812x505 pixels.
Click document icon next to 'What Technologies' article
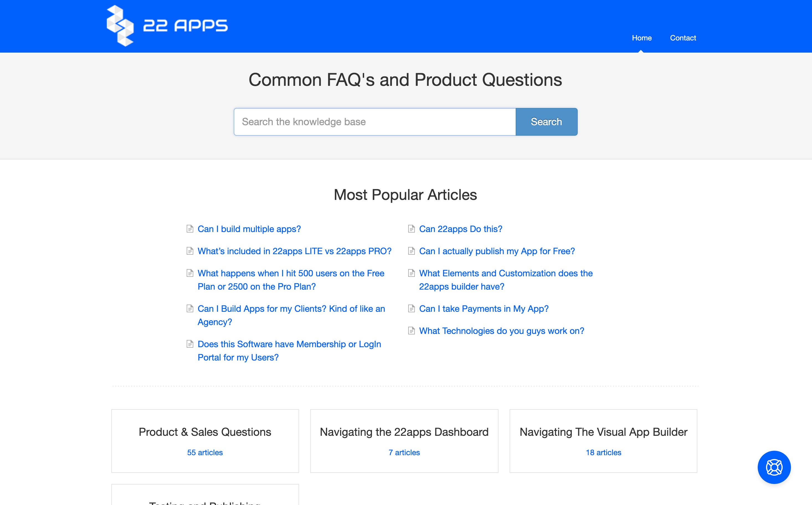click(411, 331)
